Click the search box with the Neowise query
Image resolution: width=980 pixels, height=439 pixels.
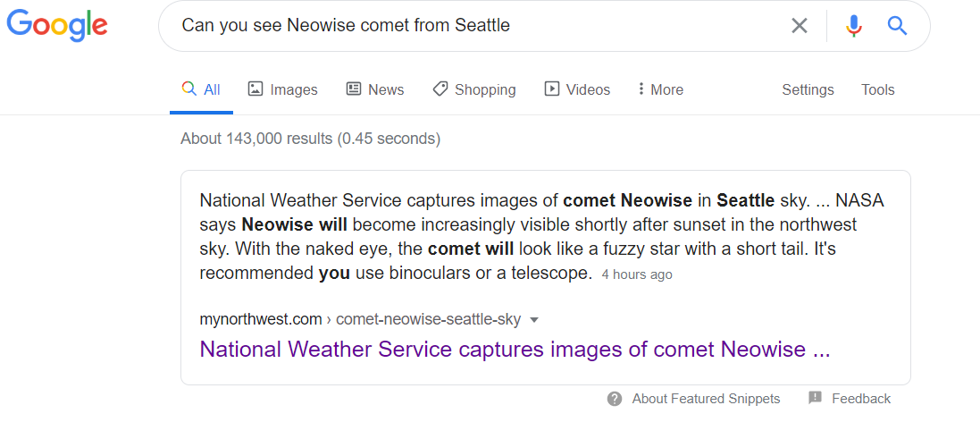(x=475, y=26)
